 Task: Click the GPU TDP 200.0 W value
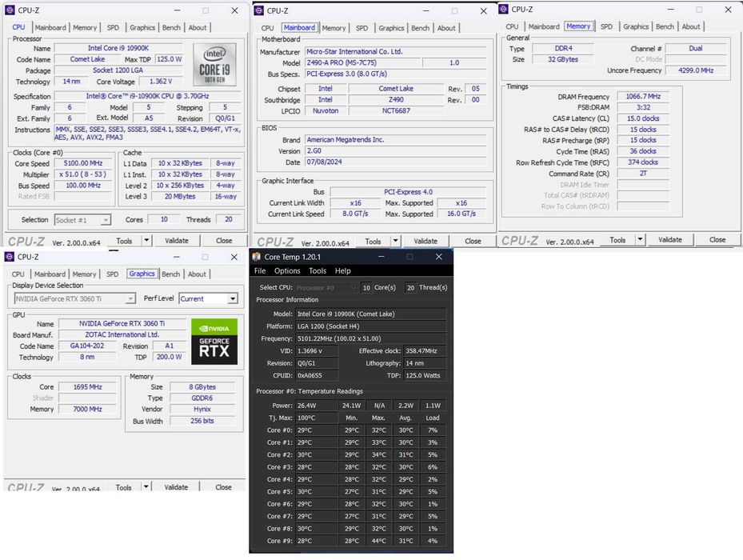[170, 357]
